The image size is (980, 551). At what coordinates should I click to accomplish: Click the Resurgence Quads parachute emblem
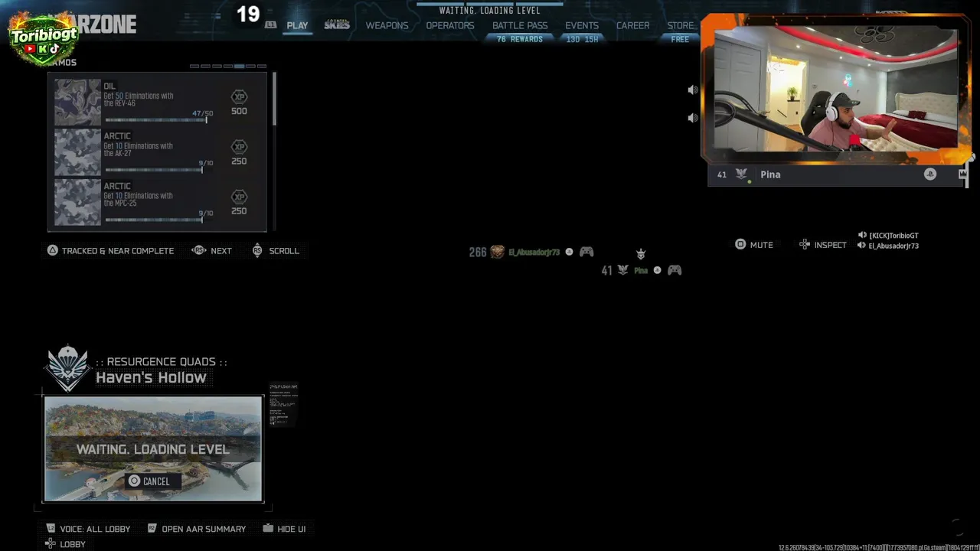coord(67,368)
